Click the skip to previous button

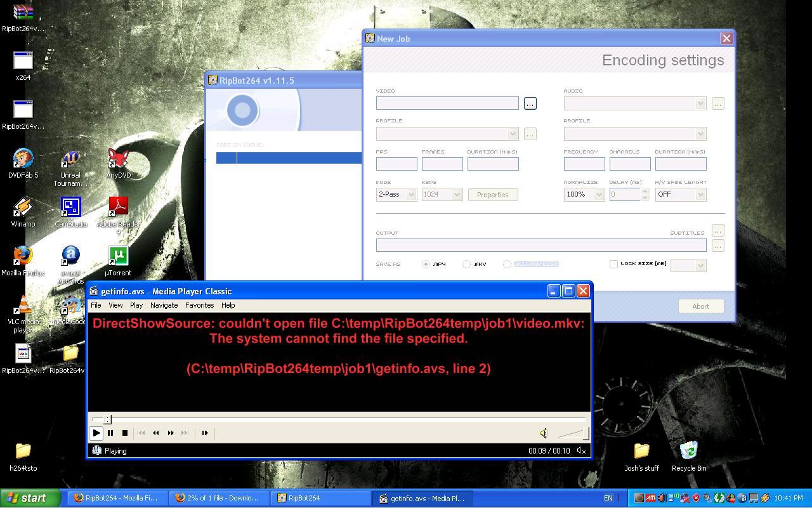141,433
